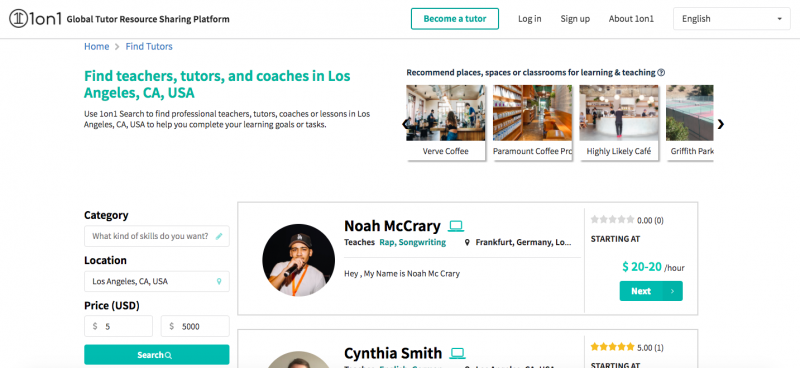Open the About 1on1 page
This screenshot has width=800, height=368.
pyautogui.click(x=631, y=19)
